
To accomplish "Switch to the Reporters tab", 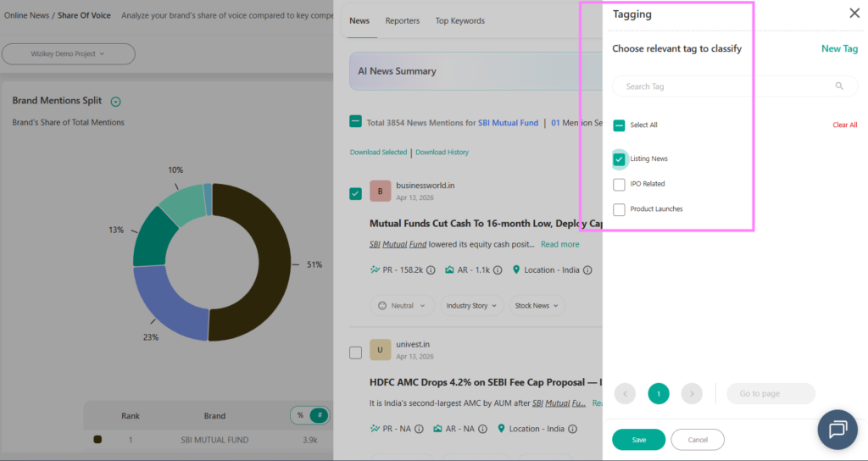I will [402, 21].
